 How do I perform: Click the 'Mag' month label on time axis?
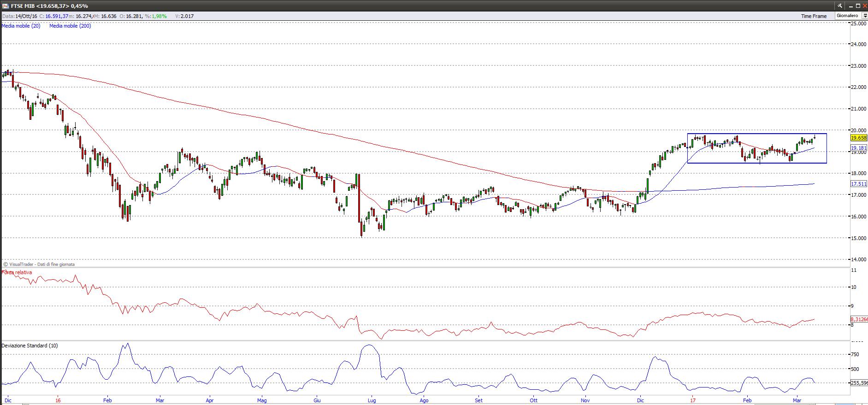click(x=262, y=400)
